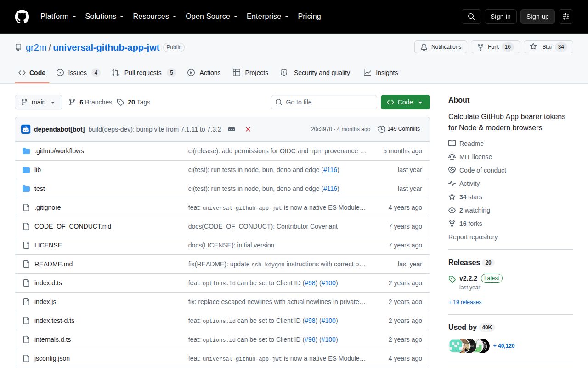
Task: Open the green Code dropdown button
Action: pyautogui.click(x=405, y=102)
